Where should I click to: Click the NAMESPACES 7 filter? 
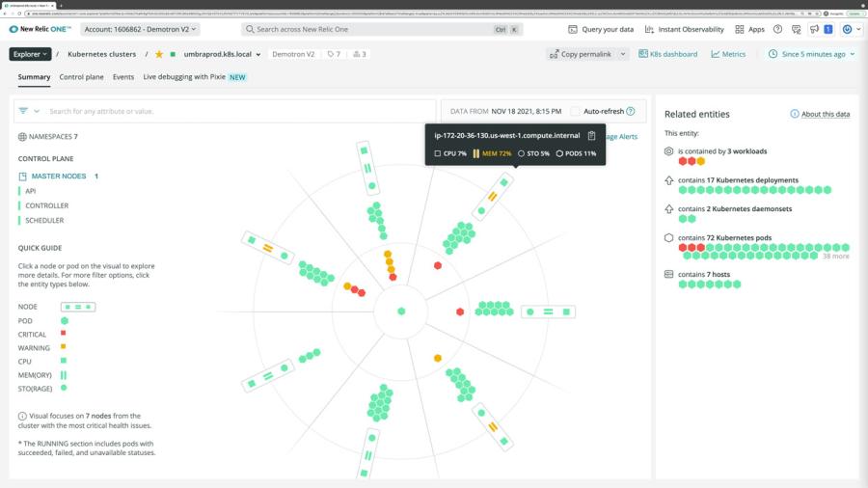(47, 137)
